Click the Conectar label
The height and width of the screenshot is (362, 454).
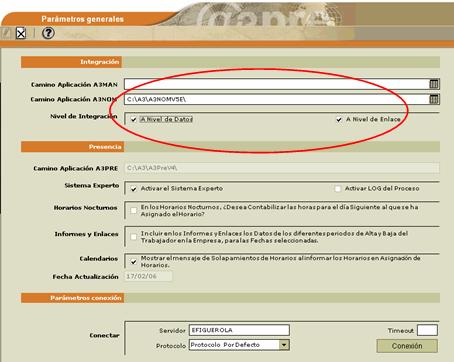[x=104, y=335]
